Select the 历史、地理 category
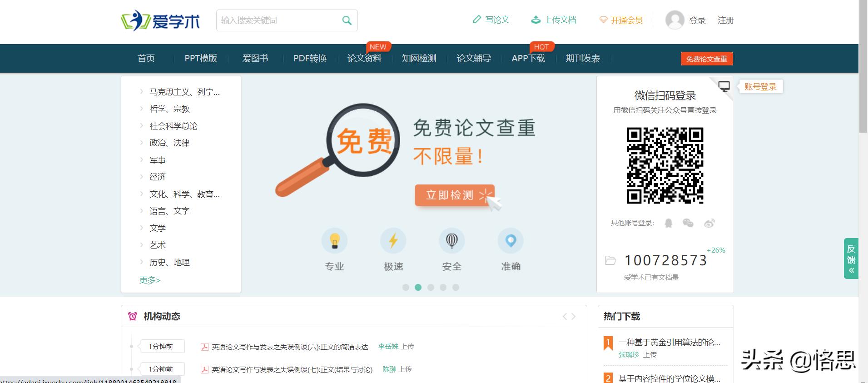868x383 pixels. (x=169, y=262)
